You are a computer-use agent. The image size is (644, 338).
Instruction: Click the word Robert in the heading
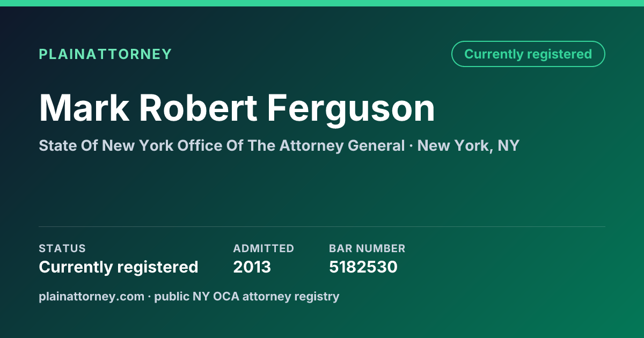coord(199,109)
